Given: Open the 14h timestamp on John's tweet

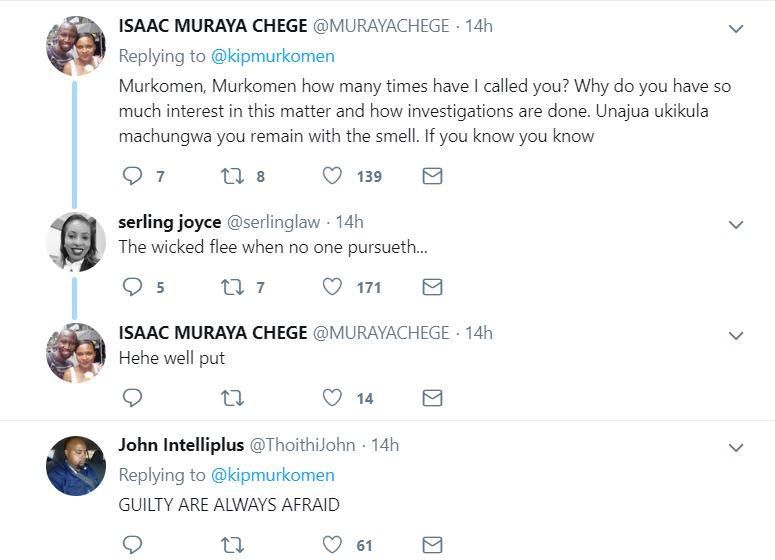Looking at the screenshot, I should pos(385,444).
